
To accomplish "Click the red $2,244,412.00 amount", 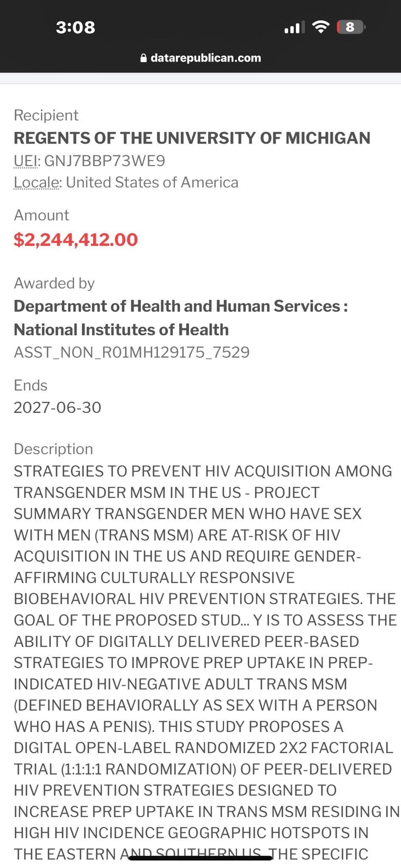I will [x=76, y=239].
